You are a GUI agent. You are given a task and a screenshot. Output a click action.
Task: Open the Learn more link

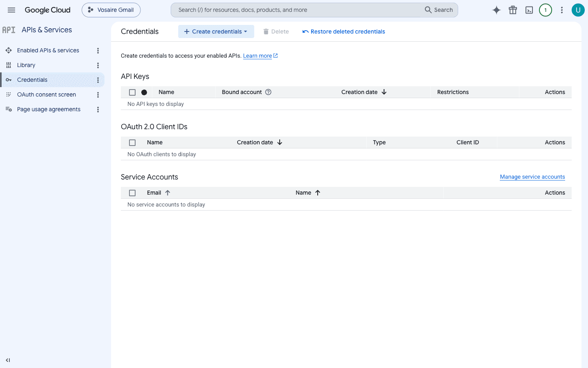[260, 56]
